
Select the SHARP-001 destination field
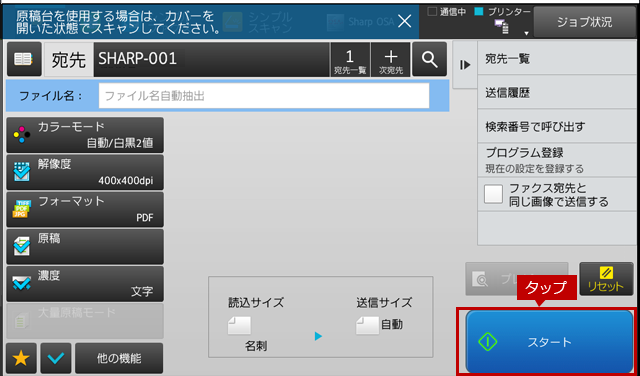pos(211,60)
